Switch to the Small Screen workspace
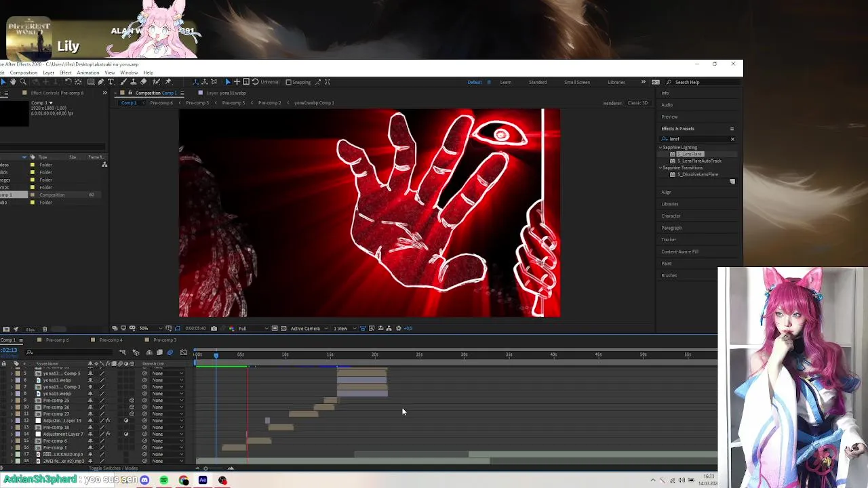Viewport: 868px width, 488px height. coord(577,82)
